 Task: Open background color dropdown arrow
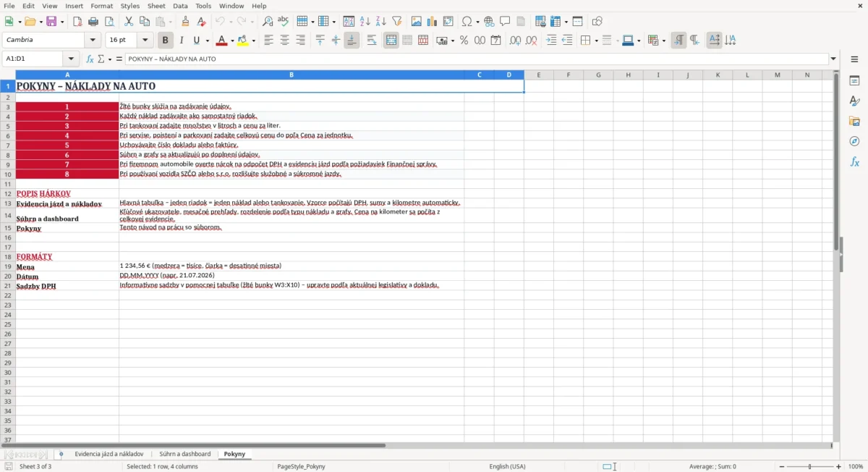pos(254,41)
